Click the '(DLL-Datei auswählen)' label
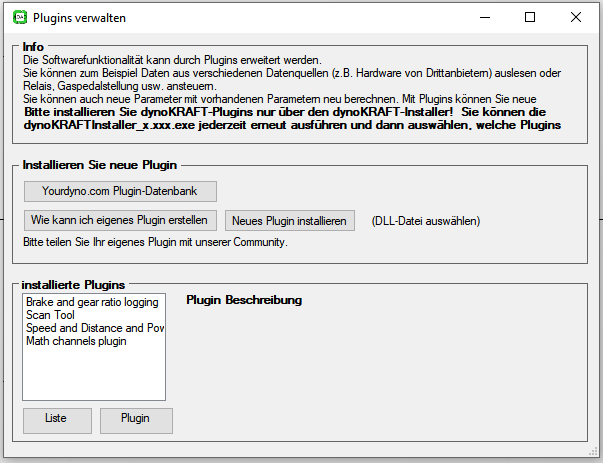This screenshot has width=603, height=463. (x=426, y=221)
